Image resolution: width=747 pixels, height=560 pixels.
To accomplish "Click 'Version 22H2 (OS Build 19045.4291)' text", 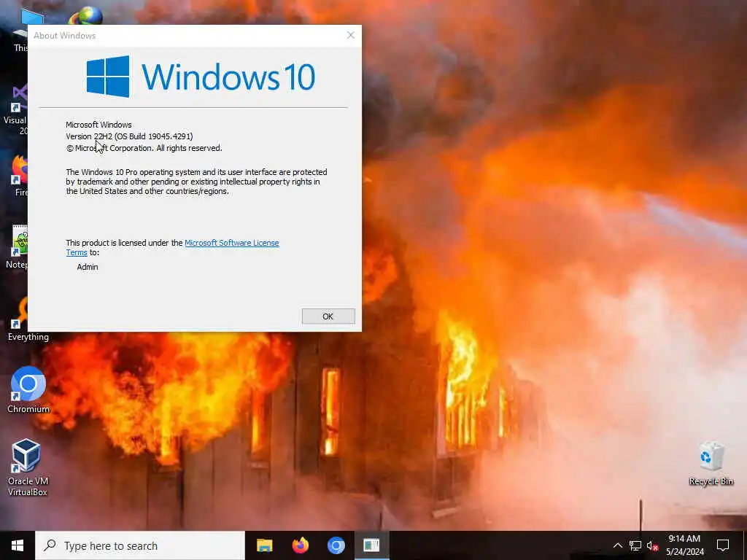I will click(x=130, y=136).
